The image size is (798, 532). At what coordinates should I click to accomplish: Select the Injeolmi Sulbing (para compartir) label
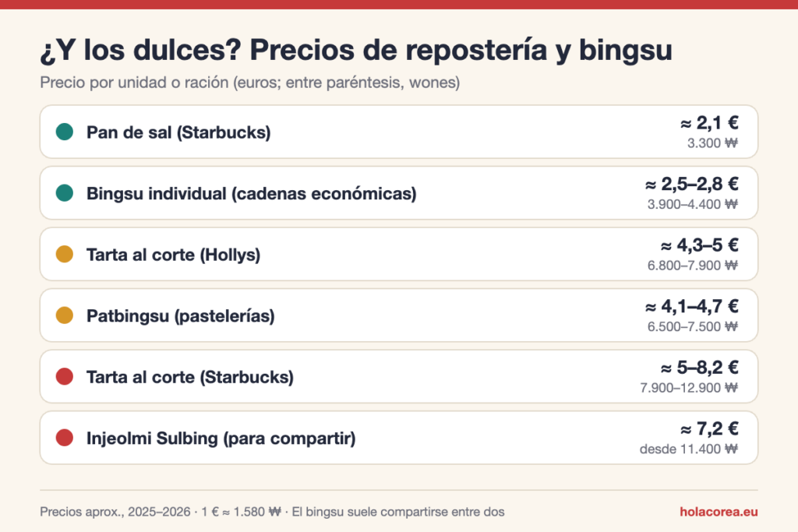click(x=221, y=438)
